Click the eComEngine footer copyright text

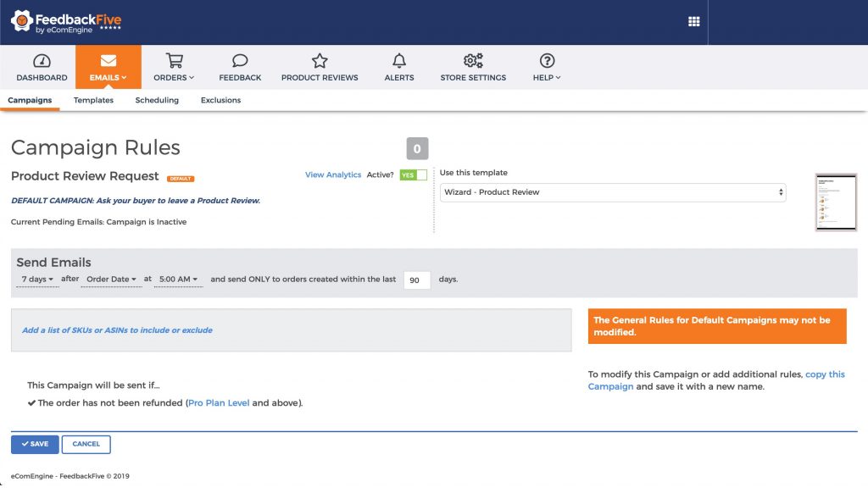70,476
